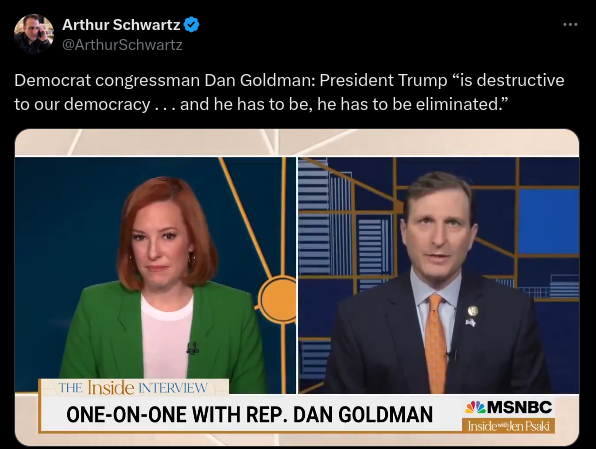Click the orange circle graphic in the video
This screenshot has width=596, height=449.
[x=277, y=300]
